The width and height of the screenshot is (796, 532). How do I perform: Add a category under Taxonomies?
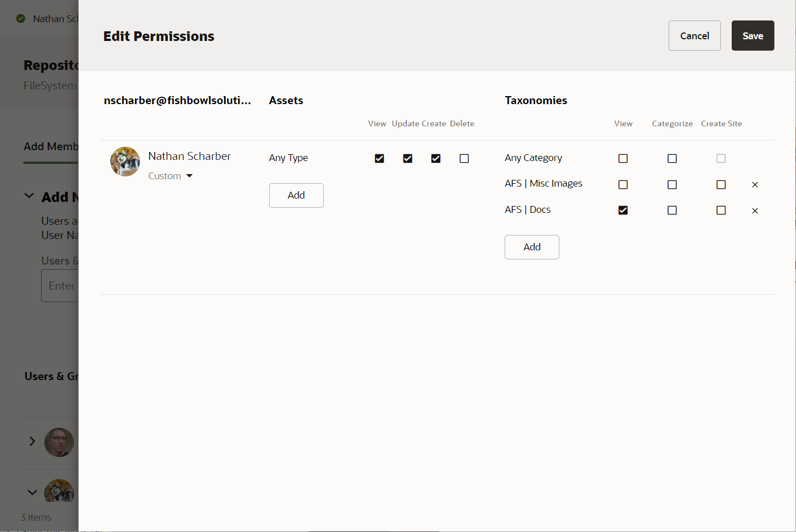[532, 248]
